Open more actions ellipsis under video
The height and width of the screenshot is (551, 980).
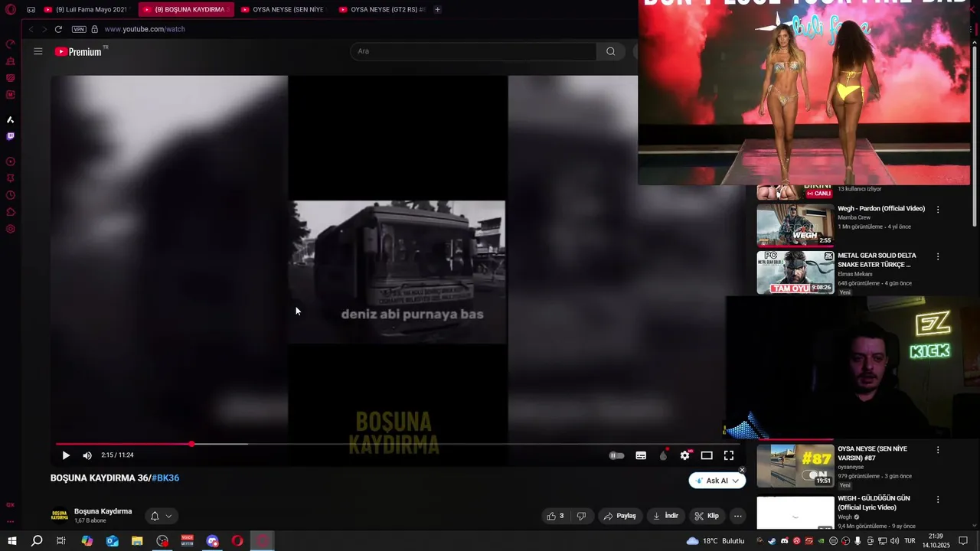tap(738, 516)
